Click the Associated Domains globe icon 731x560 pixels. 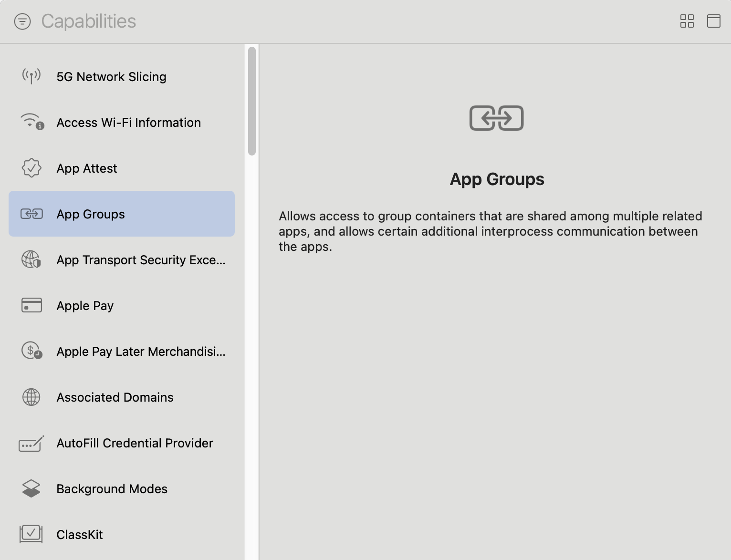31,397
